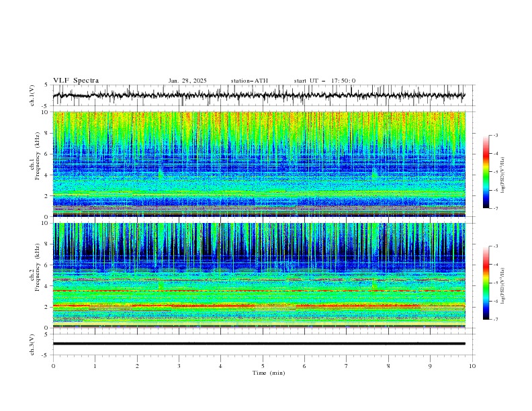Click the "start UT = 17:50:0" header text

click(324, 81)
